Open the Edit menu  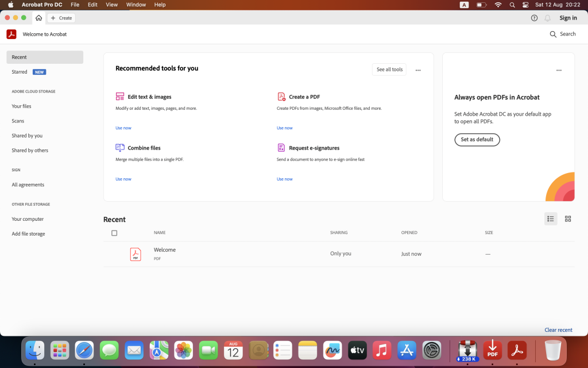click(x=92, y=5)
